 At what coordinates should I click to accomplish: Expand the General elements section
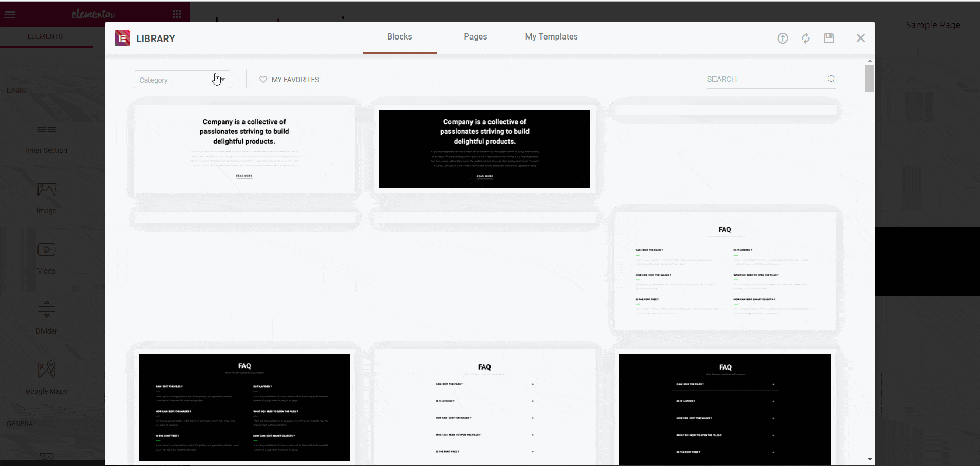(x=22, y=423)
